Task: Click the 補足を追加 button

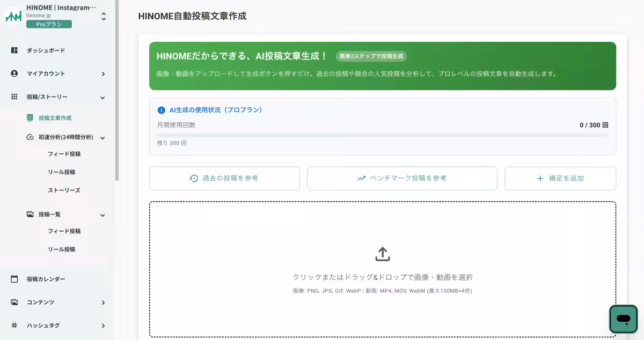Action: click(x=560, y=178)
